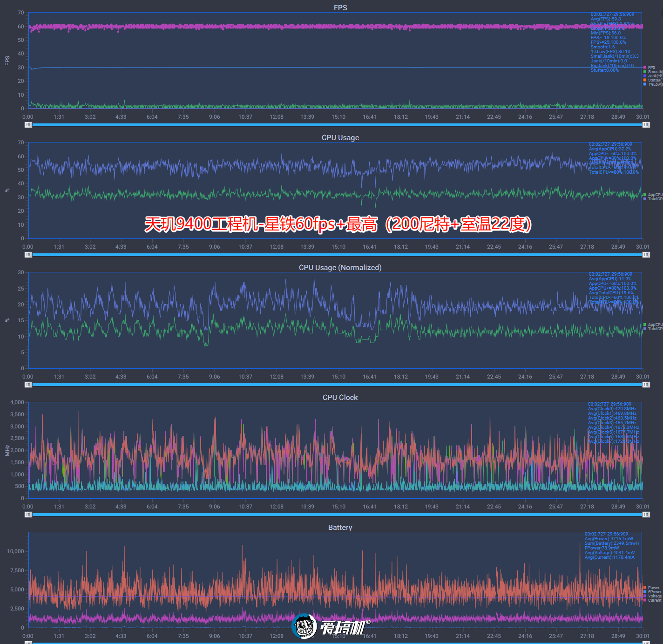Select the Avg(AppCPU):32.2% statistic

(x=610, y=149)
